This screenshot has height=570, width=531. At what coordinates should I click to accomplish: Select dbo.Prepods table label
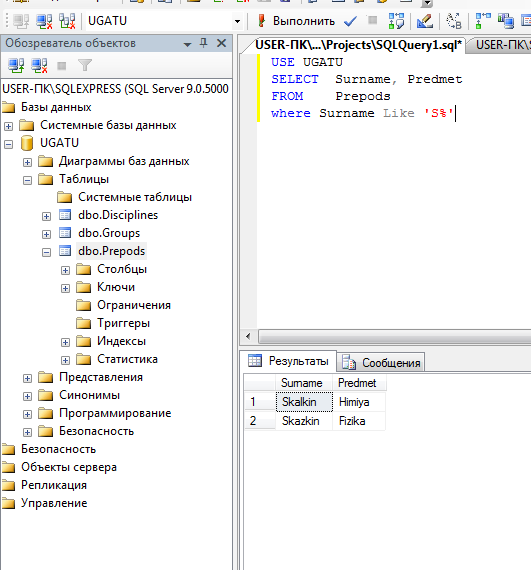click(x=112, y=251)
